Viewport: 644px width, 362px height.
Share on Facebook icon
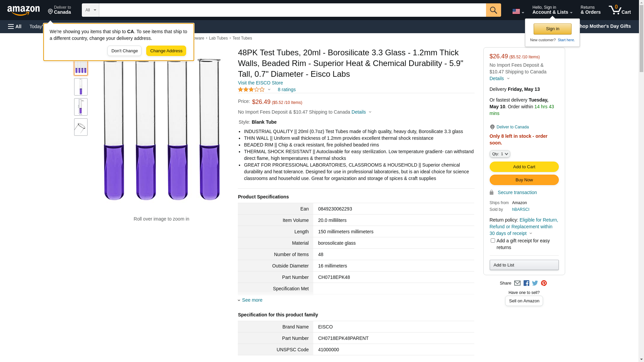tap(526, 283)
